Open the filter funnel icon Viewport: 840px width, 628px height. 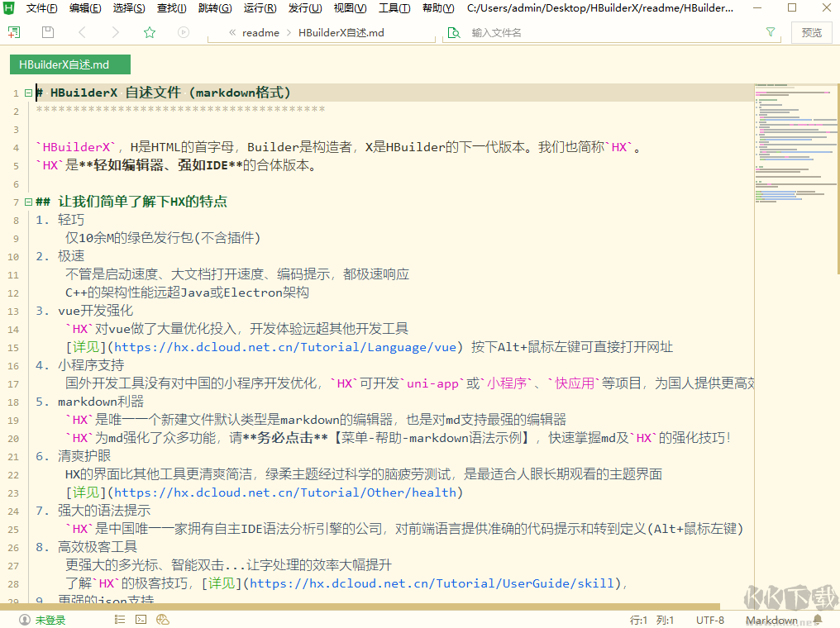tap(771, 32)
